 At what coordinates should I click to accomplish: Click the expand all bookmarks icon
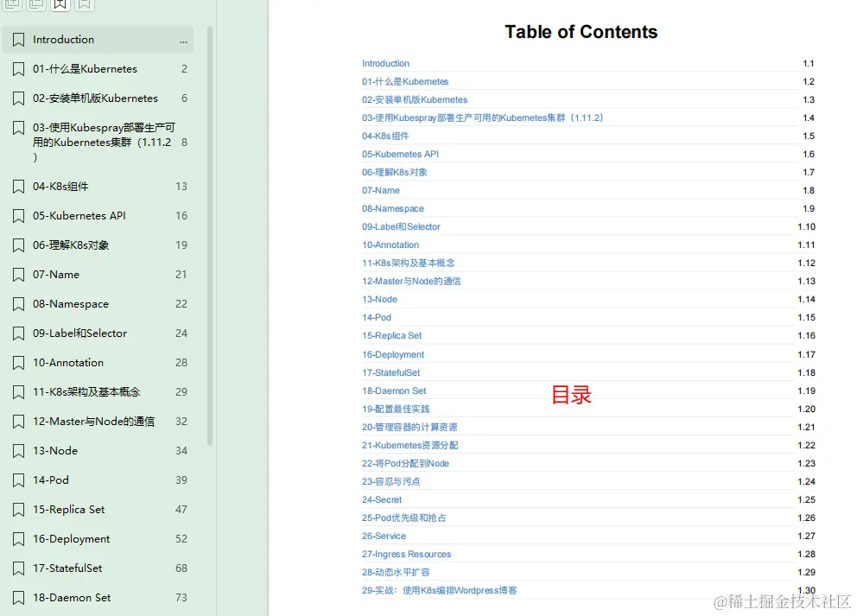(13, 4)
